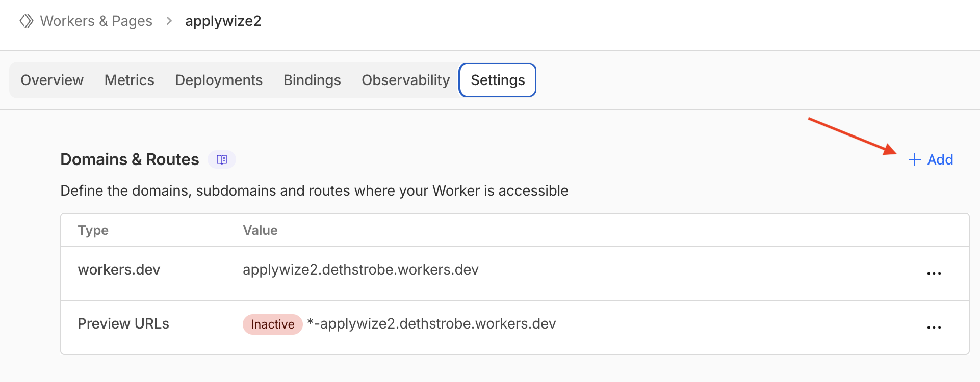This screenshot has width=980, height=382.
Task: Switch to the Metrics tab
Action: pyautogui.click(x=130, y=80)
